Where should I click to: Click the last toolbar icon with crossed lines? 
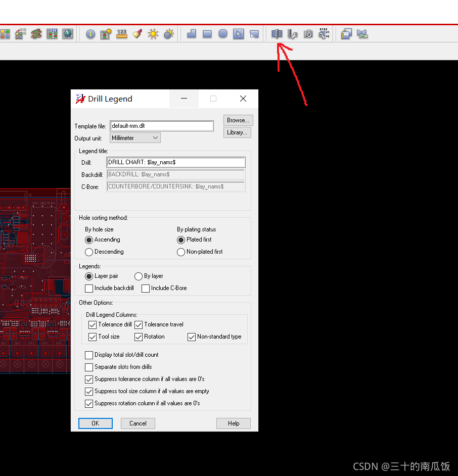click(362, 34)
